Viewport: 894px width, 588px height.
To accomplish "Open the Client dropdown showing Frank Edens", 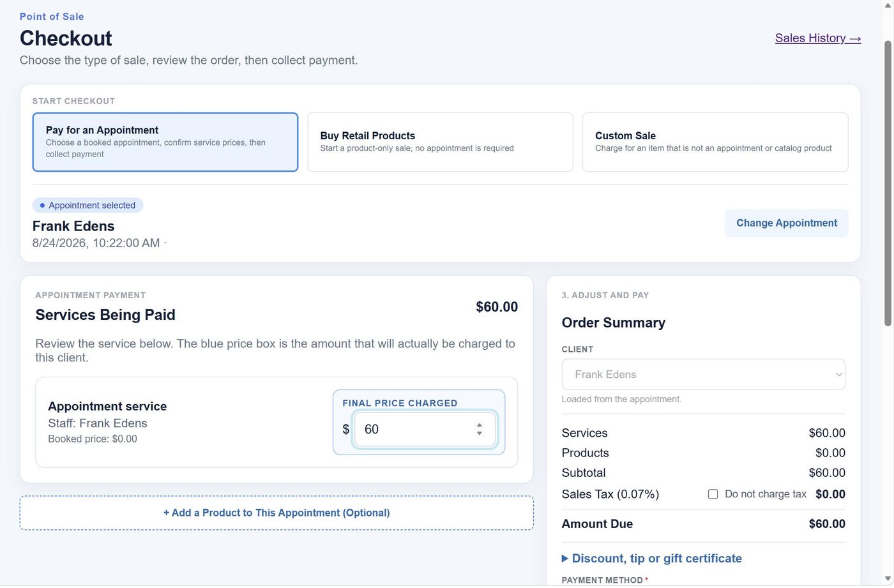I will pyautogui.click(x=703, y=375).
